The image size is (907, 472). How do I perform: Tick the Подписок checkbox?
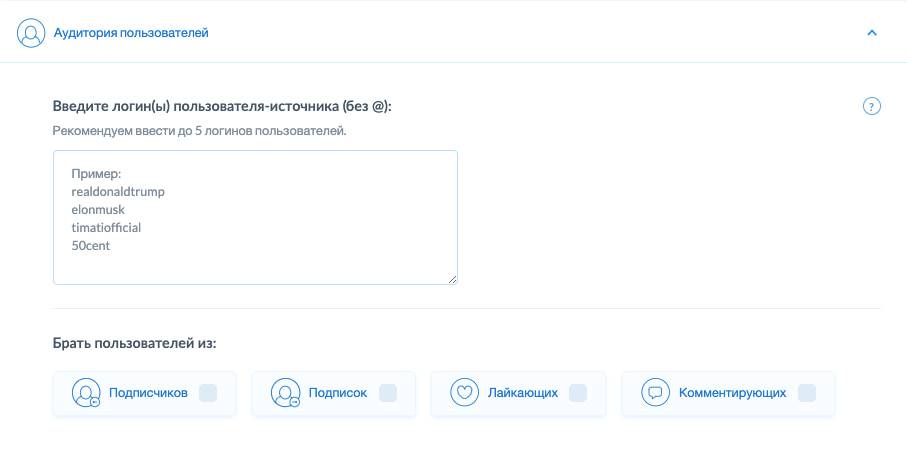[x=388, y=393]
